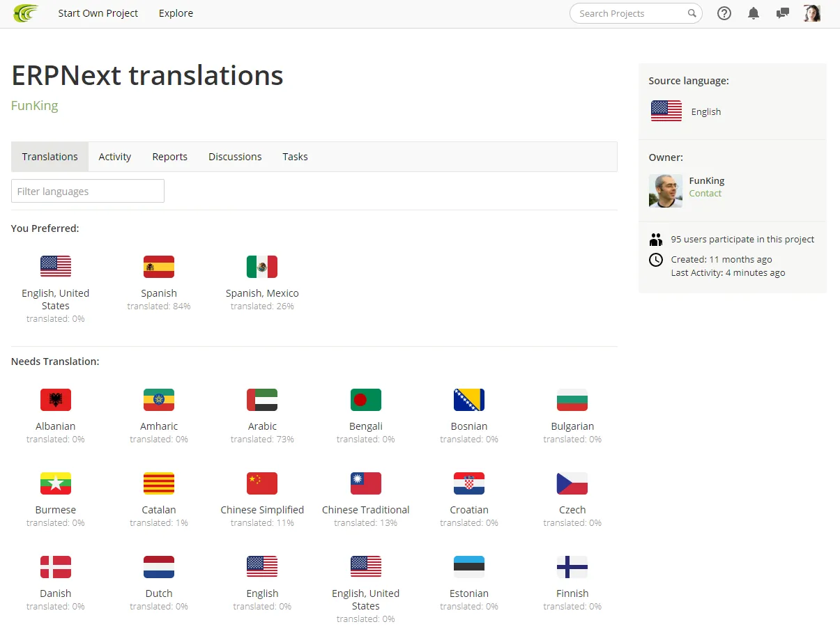Screen dimensions: 840x629
Task: Click the Finnish language name
Action: [x=572, y=593]
